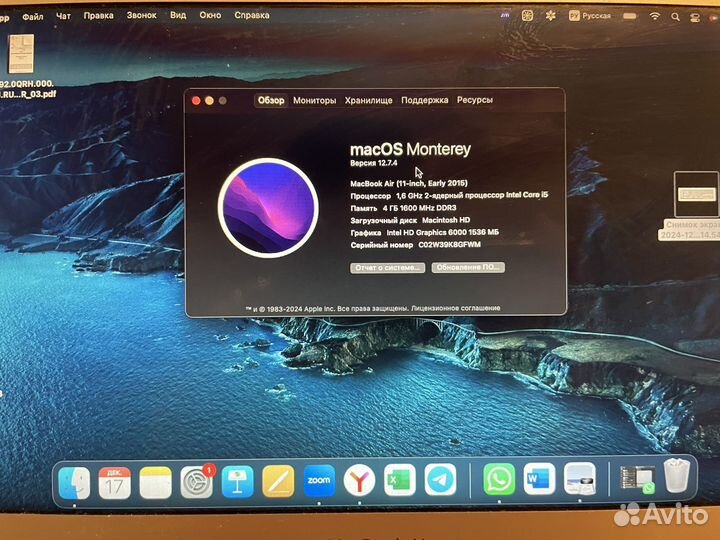
Task: Open the Справка menu
Action: pyautogui.click(x=252, y=15)
